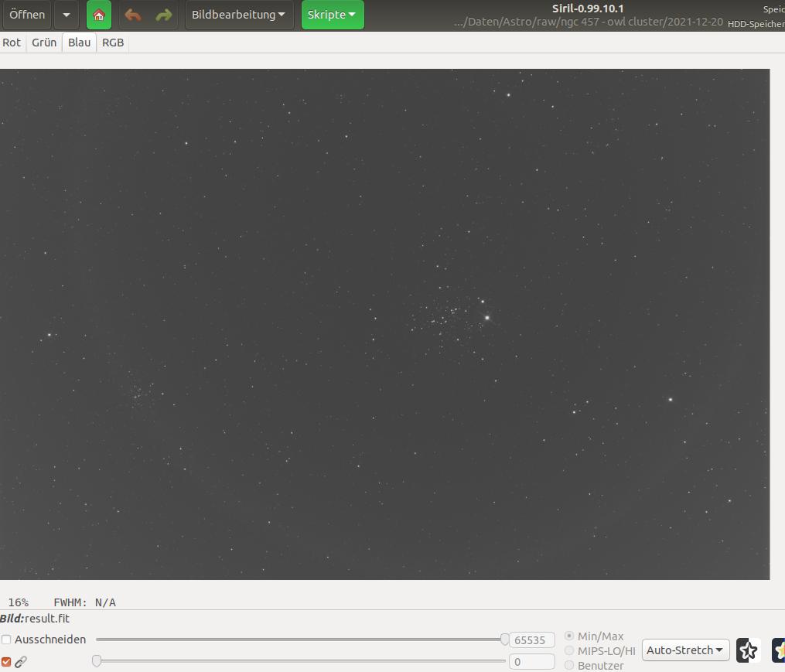Click the redo arrow icon
The width and height of the screenshot is (785, 672).
[164, 15]
